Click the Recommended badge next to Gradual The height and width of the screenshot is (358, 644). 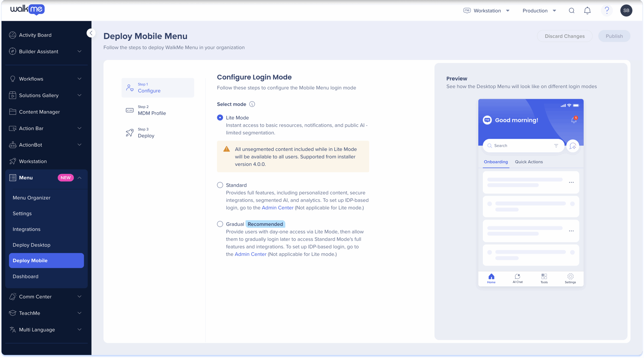pos(265,224)
